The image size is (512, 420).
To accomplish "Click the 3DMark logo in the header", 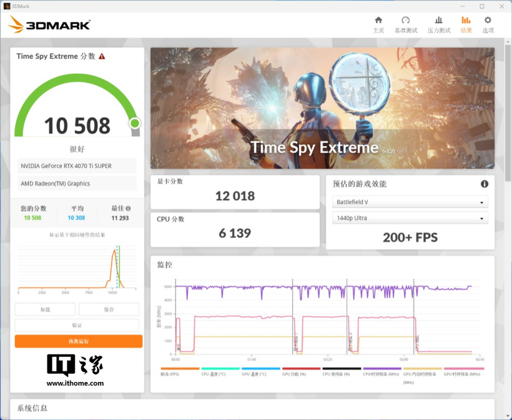I will pyautogui.click(x=49, y=25).
